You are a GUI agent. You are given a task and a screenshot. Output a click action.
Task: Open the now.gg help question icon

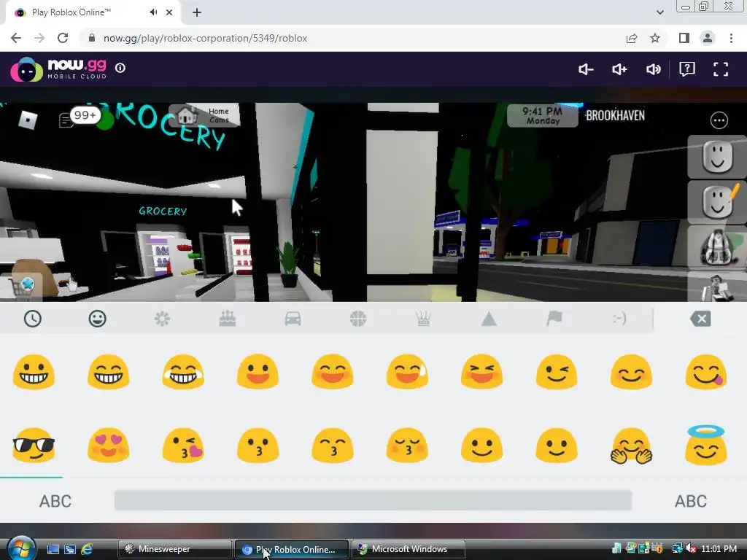point(687,69)
